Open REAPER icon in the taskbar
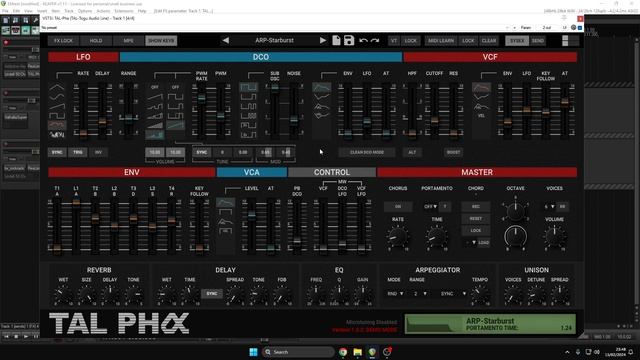Image resolution: width=640 pixels, height=360 pixels. (x=372, y=352)
